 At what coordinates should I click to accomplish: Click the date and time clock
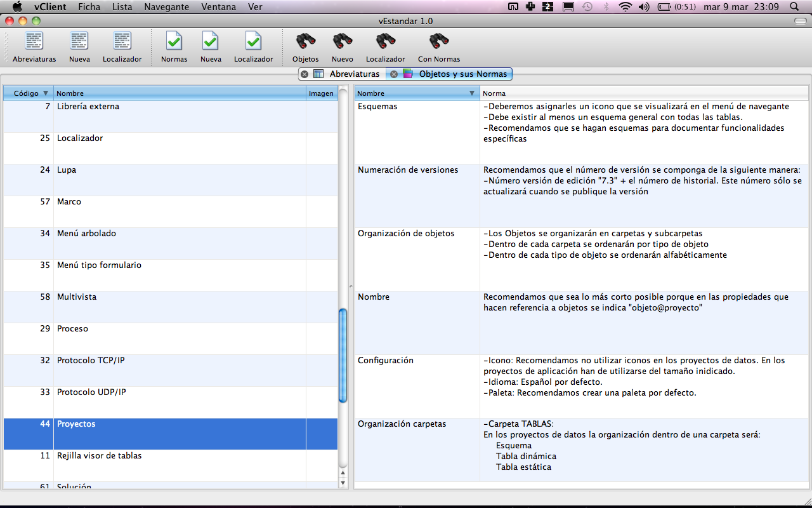pyautogui.click(x=741, y=7)
